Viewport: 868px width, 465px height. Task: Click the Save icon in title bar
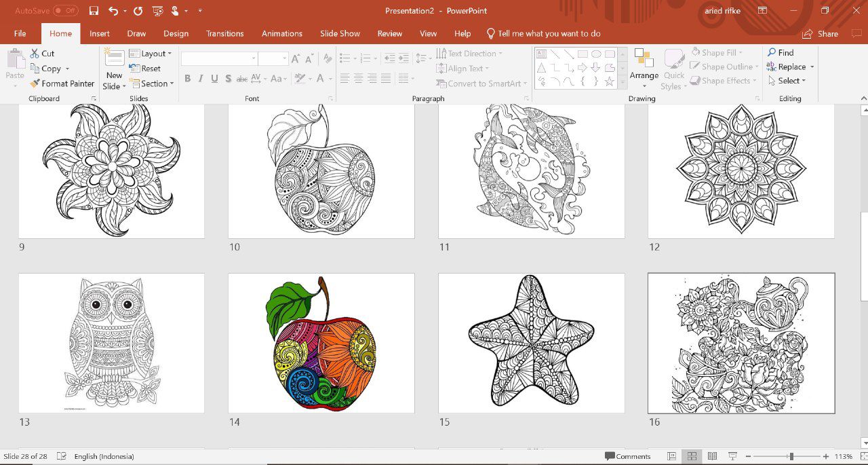coord(94,11)
